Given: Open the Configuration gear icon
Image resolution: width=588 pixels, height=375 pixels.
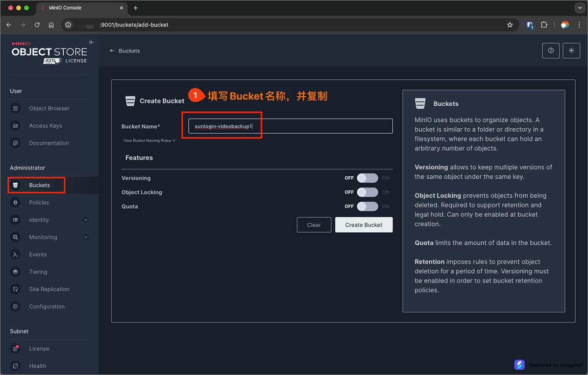Looking at the screenshot, I should click(16, 306).
